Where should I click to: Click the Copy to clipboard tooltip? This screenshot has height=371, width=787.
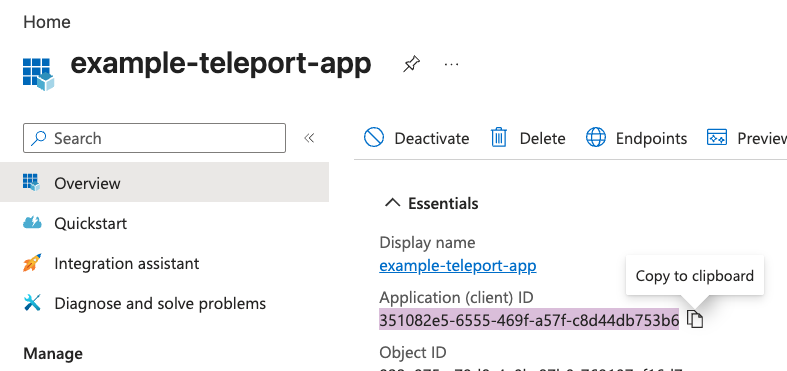[x=695, y=276]
